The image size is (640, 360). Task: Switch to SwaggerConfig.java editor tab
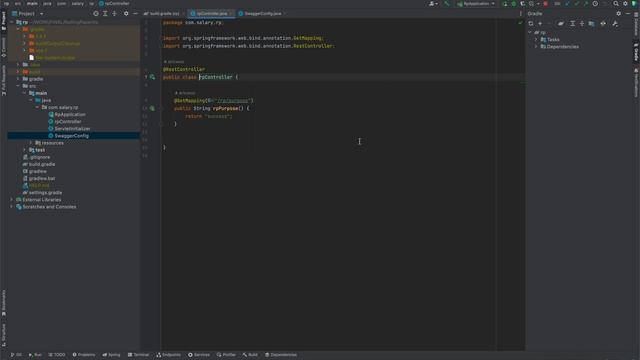click(x=262, y=13)
